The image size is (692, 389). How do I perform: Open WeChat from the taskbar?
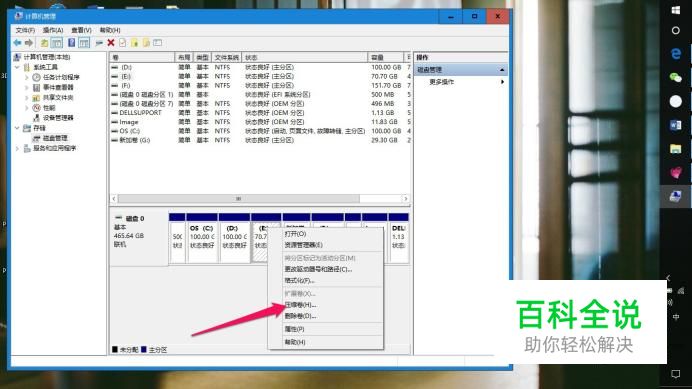tap(676, 78)
